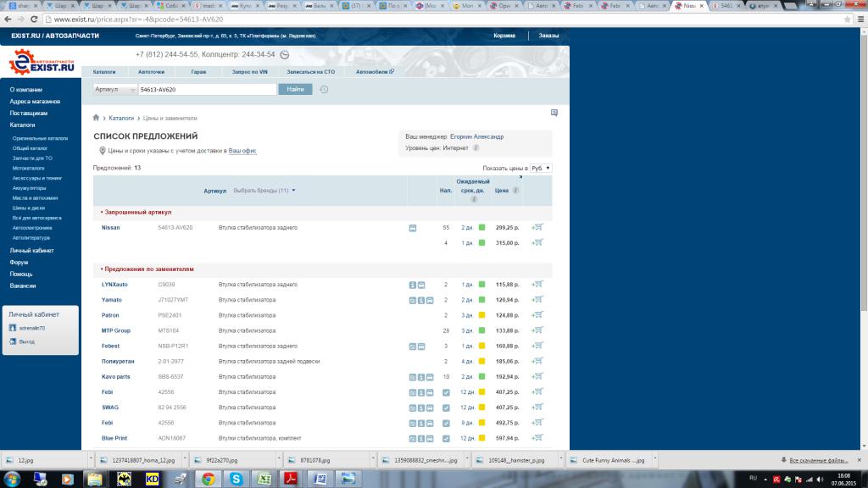Open Адреса магазинов in the left sidebar
This screenshot has height=488, width=868.
[35, 102]
